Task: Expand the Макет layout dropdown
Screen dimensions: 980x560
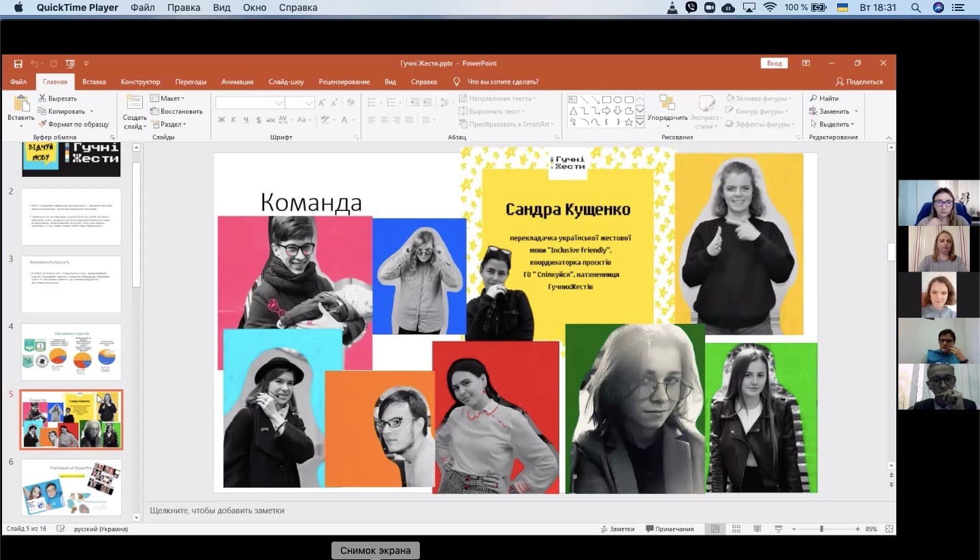Action: (167, 99)
